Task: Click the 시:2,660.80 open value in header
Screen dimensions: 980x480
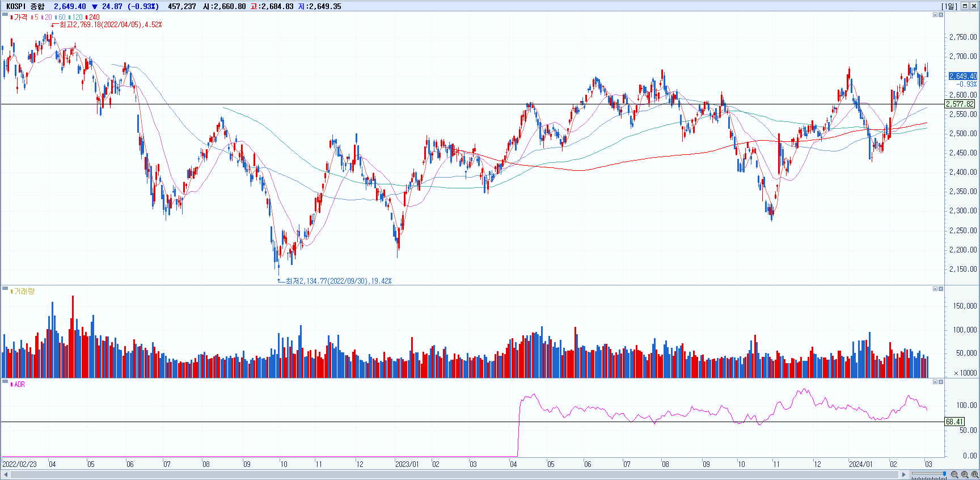Action: point(225,6)
